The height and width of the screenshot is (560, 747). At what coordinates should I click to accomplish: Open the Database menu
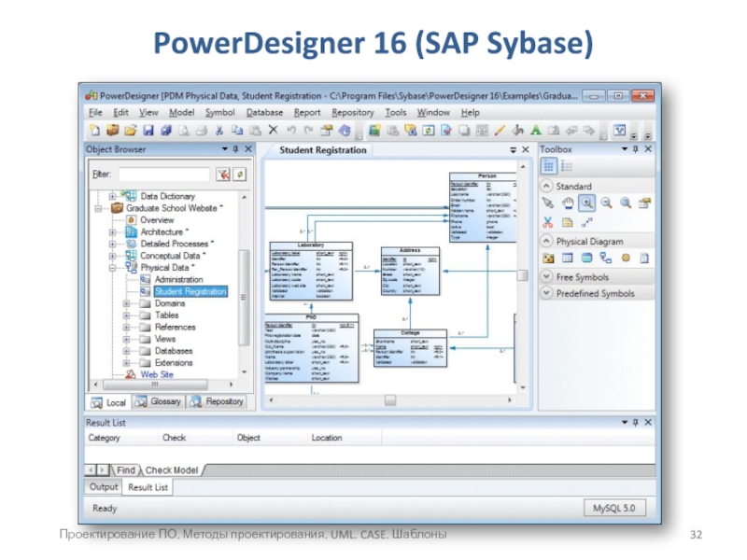[x=264, y=112]
